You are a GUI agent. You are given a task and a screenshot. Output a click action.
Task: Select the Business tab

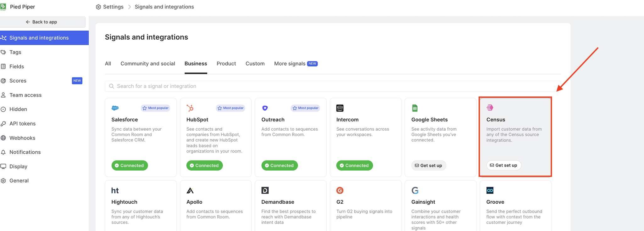(196, 64)
